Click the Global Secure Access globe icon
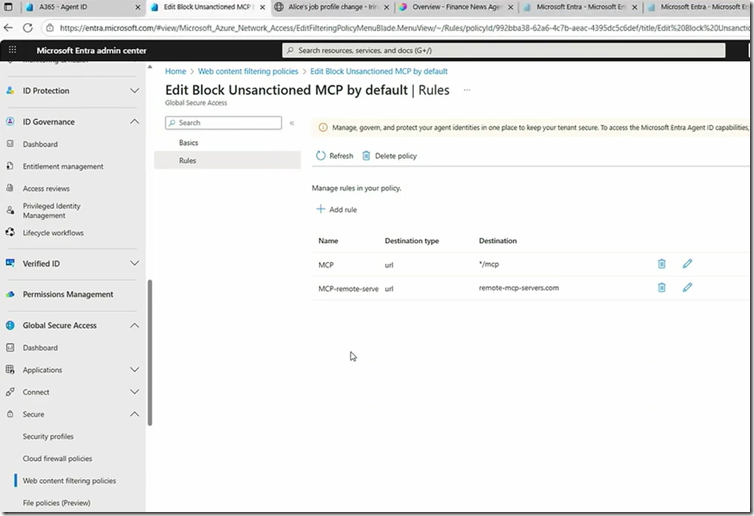The height and width of the screenshot is (516, 754). [x=10, y=325]
